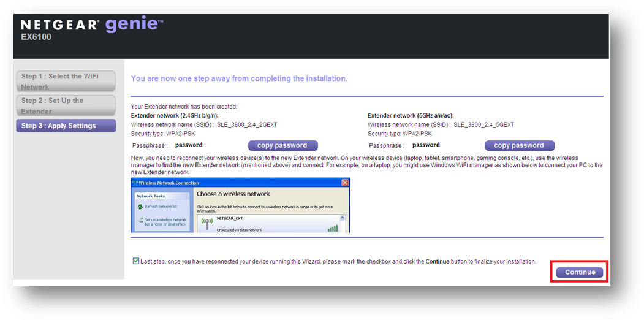
Task: Click the NETGEAR_EXT wireless signal icon in the example image
Action: (206, 223)
